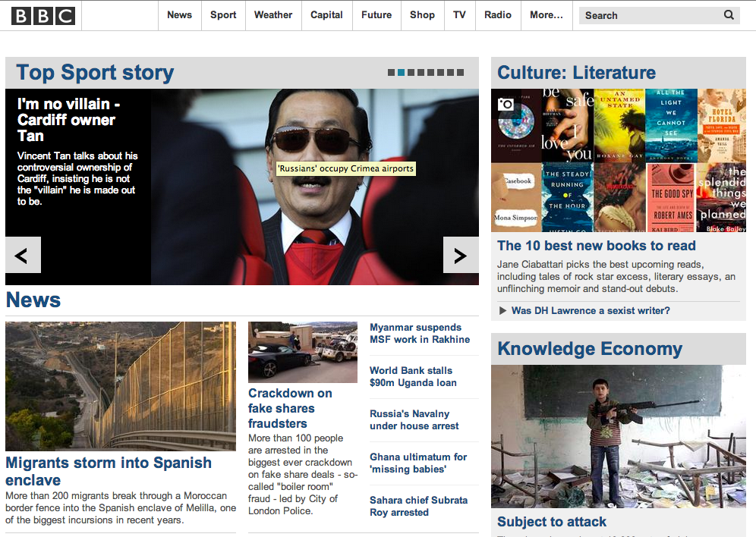Viewport: 756px width, 537px height.
Task: Click in the Search text field
Action: pyautogui.click(x=651, y=15)
